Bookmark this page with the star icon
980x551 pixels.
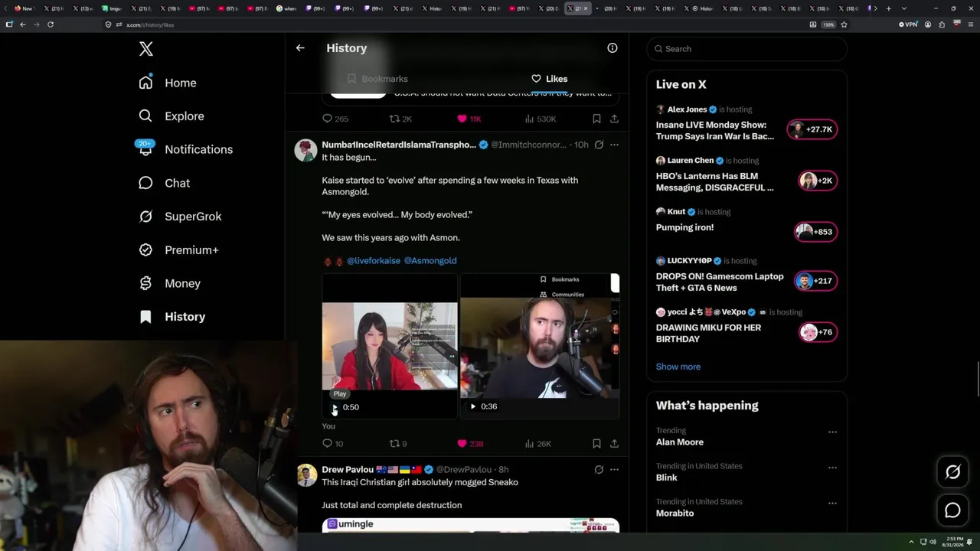pos(844,24)
